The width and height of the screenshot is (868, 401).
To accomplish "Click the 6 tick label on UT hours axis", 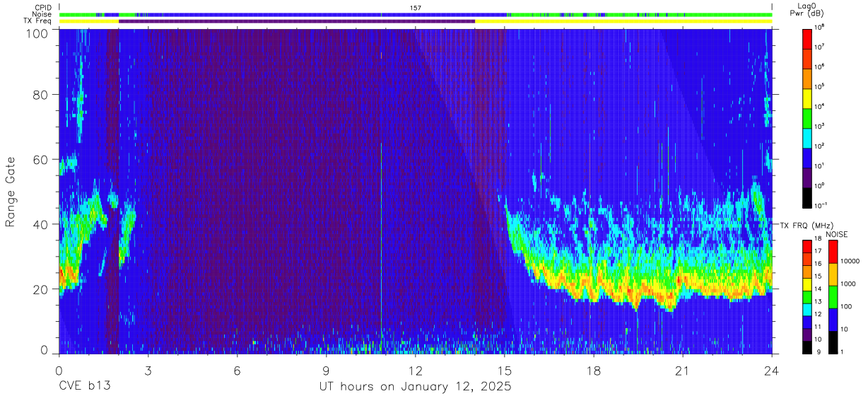I will click(237, 370).
